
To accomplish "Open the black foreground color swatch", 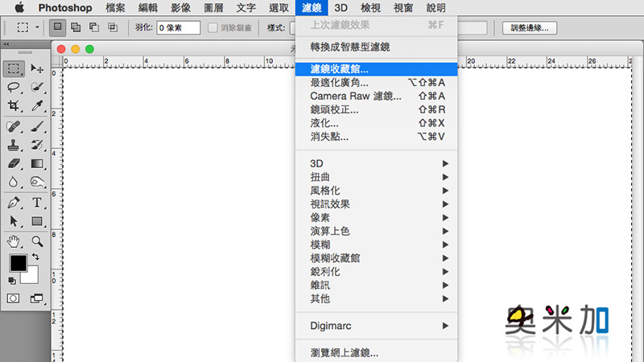I will (18, 263).
